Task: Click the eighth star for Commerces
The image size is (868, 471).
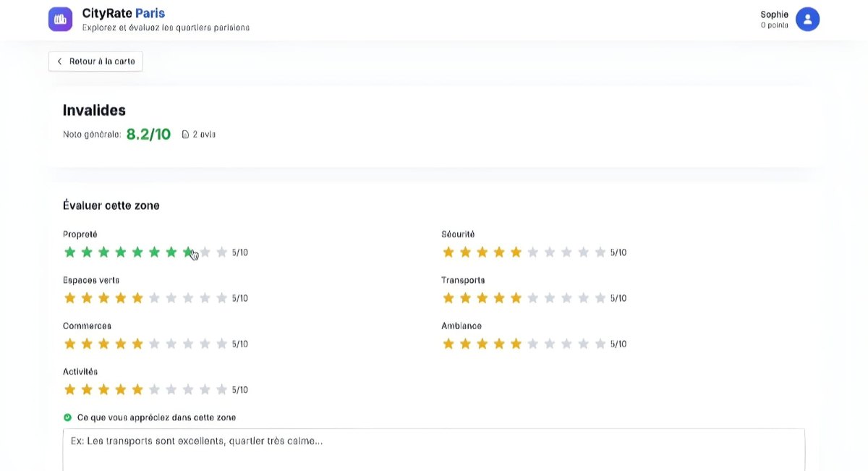Action: (187, 344)
